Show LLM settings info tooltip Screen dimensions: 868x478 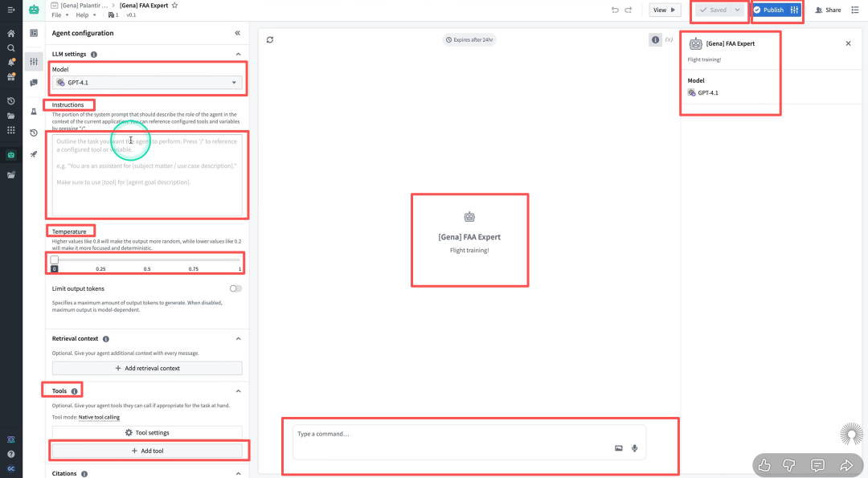(94, 54)
